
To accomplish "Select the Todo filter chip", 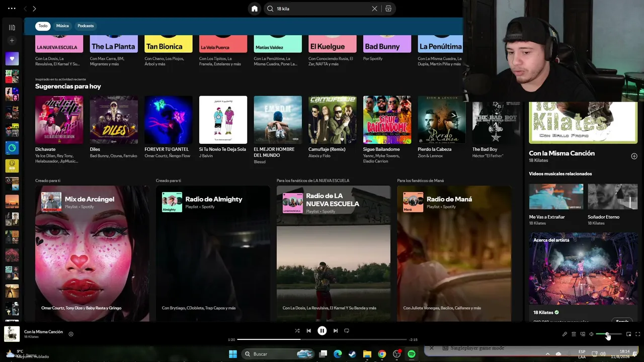I will [43, 26].
